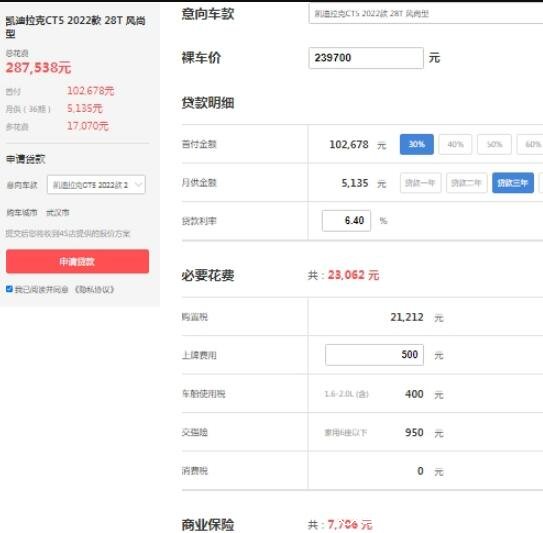Choose the 50% down payment option
This screenshot has height=533, width=543.
pos(494,144)
